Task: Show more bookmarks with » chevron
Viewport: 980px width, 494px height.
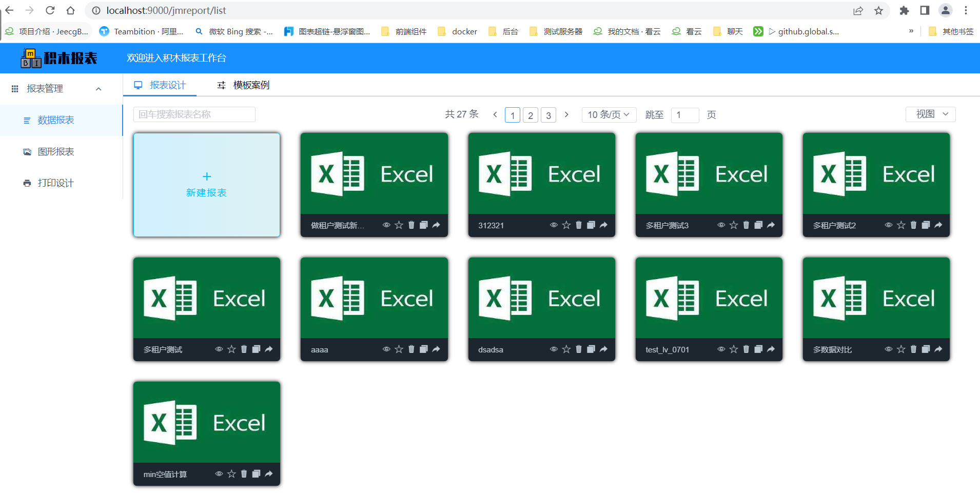Action: coord(911,31)
